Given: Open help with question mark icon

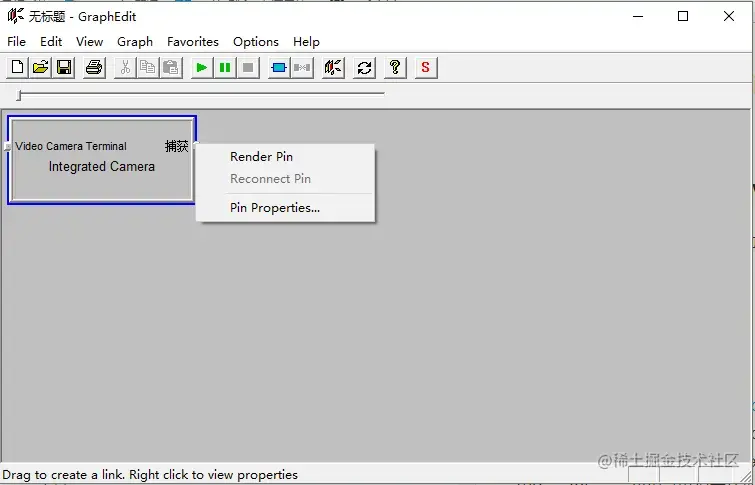Looking at the screenshot, I should click(395, 67).
